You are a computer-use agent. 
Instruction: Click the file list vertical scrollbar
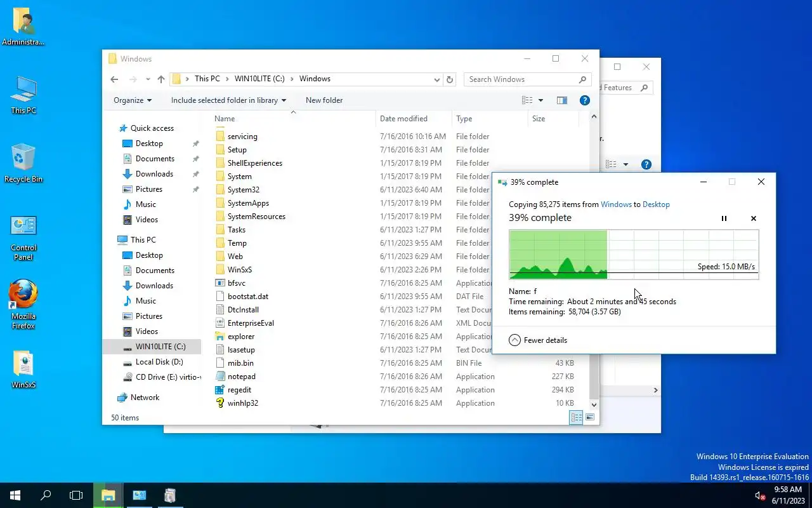[x=594, y=260]
